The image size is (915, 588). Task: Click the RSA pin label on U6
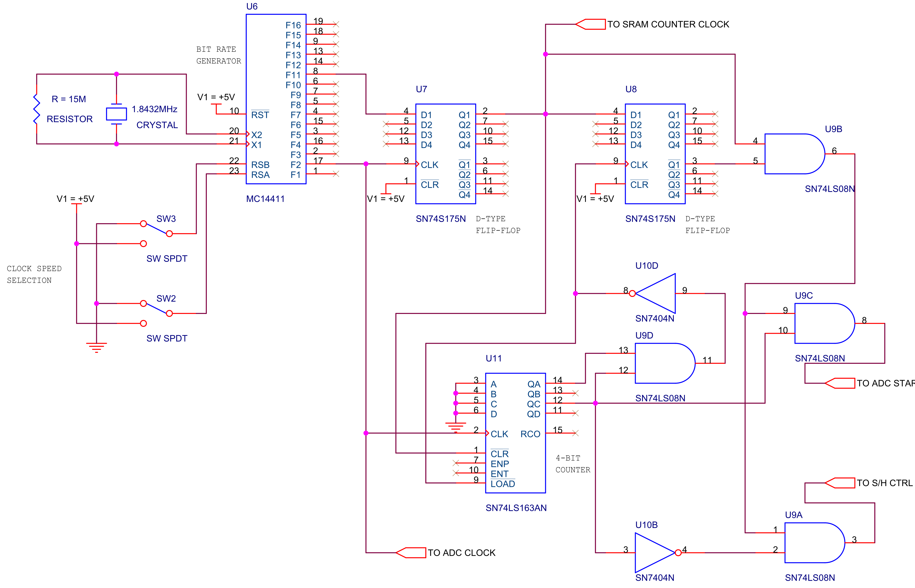tap(260, 174)
